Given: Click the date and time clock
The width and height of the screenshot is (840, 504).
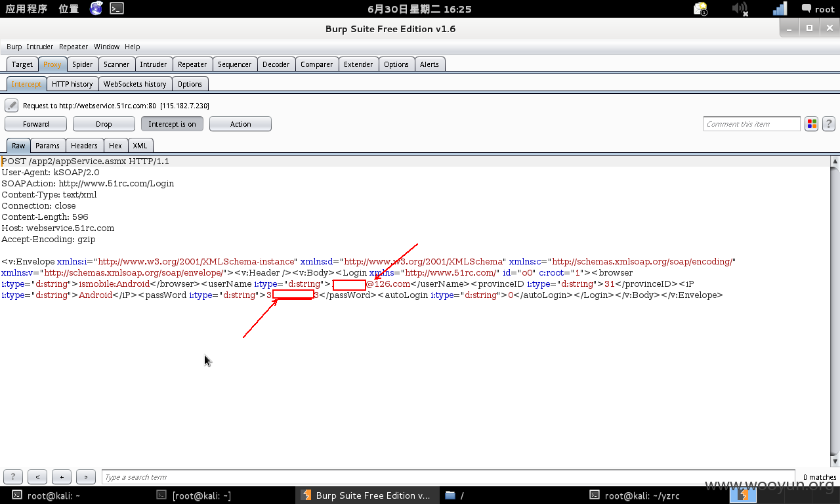Looking at the screenshot, I should tap(419, 9).
